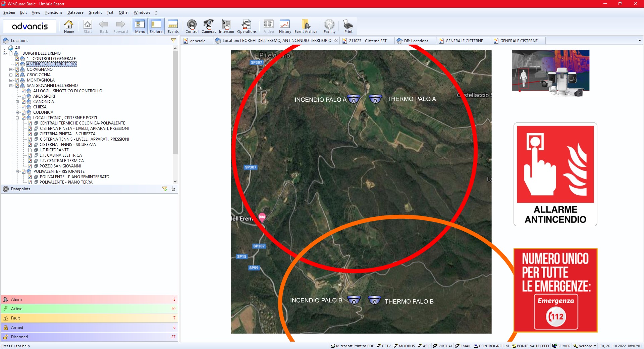Viewport: 644px width, 349px height.
Task: Open the Control panel tool
Action: (192, 27)
